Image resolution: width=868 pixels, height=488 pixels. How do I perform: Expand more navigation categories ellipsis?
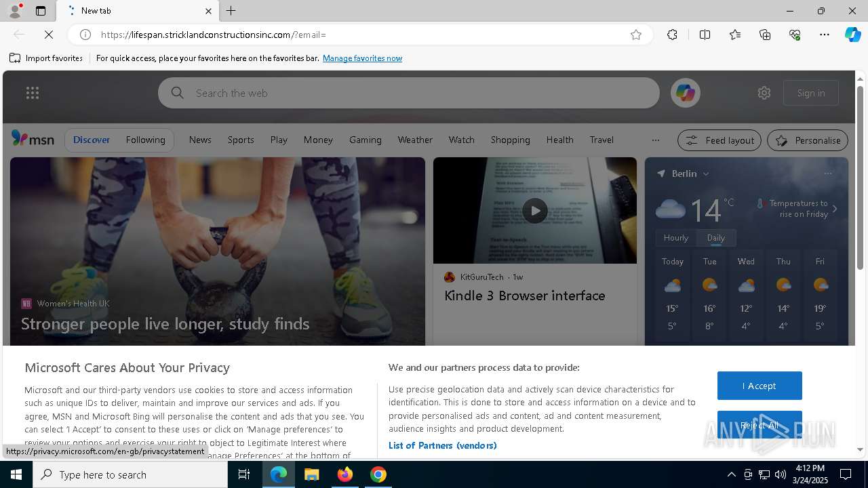click(x=655, y=140)
